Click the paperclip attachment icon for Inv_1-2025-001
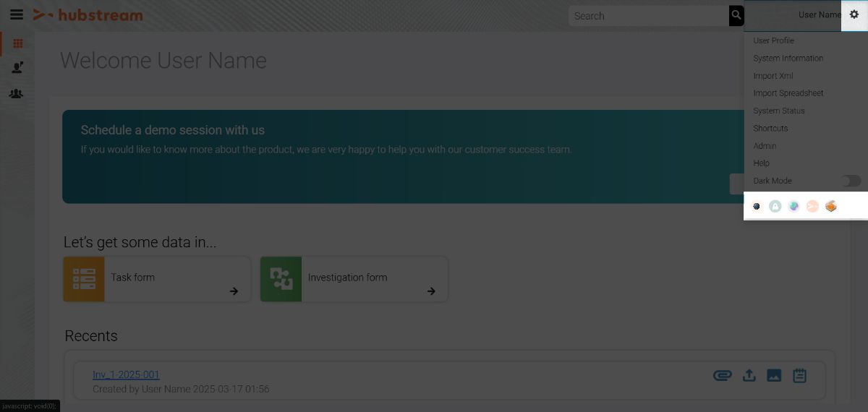The height and width of the screenshot is (412, 868). tap(722, 375)
